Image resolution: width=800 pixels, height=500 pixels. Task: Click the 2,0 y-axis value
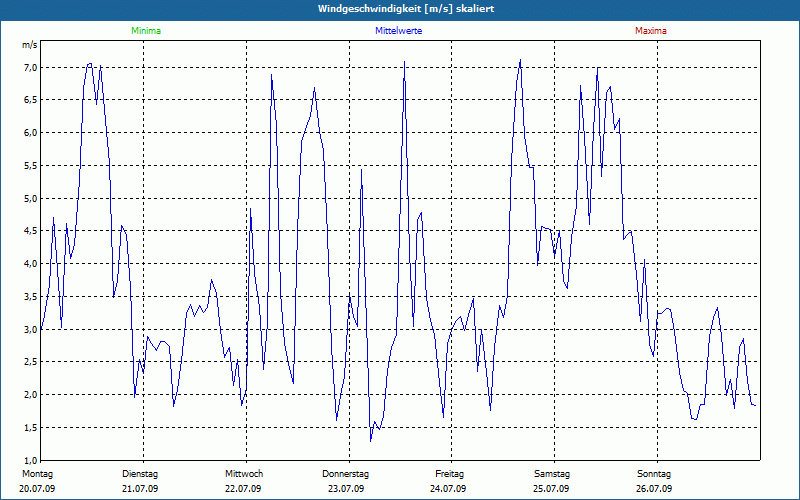click(x=30, y=394)
